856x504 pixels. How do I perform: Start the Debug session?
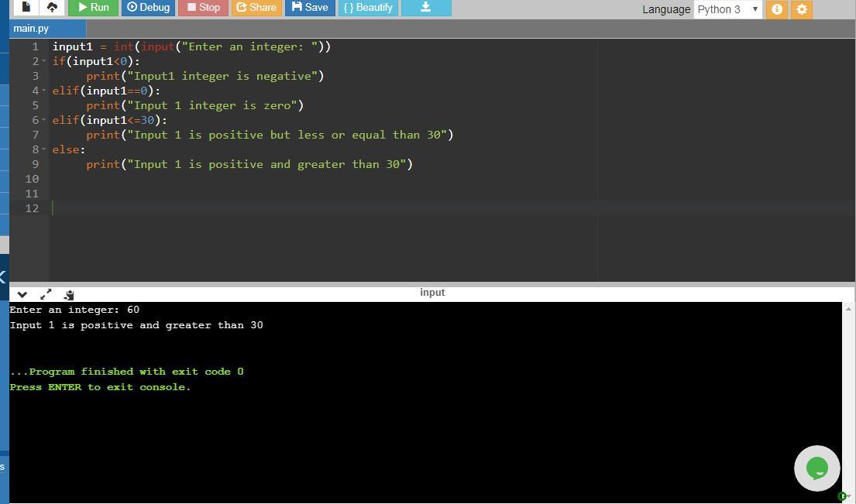tap(148, 7)
